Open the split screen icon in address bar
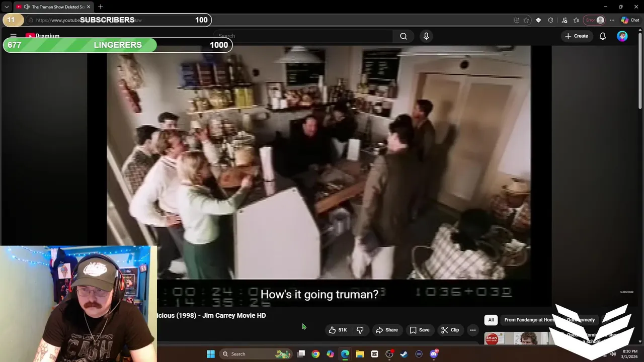 tap(517, 20)
